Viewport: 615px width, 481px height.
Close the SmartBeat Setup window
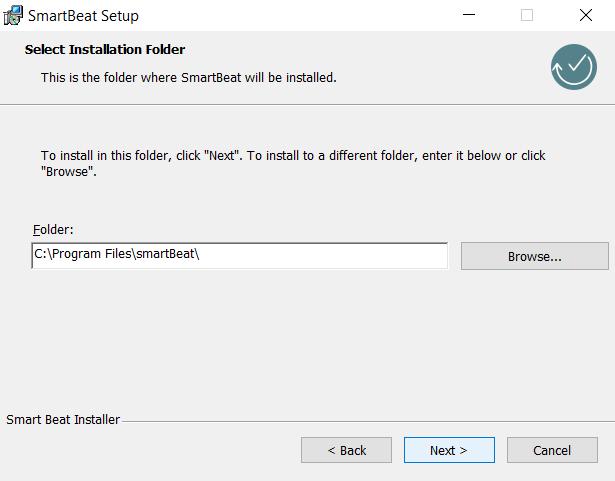(x=586, y=15)
